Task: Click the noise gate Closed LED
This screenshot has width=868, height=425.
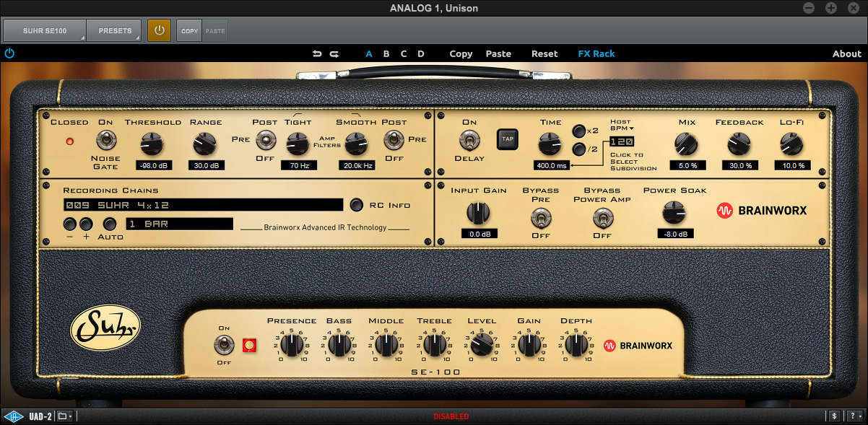Action: (x=70, y=141)
